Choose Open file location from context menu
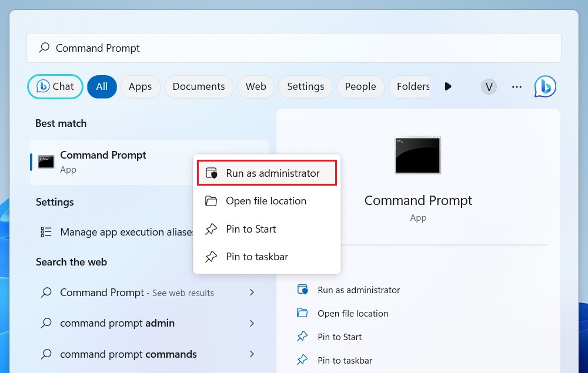Viewport: 588px width, 373px height. click(266, 201)
